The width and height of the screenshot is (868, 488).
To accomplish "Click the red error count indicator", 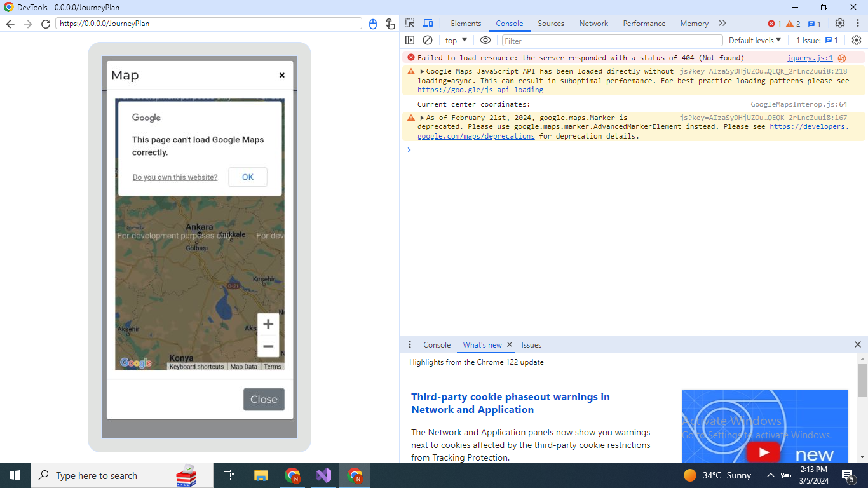I will pos(775,24).
